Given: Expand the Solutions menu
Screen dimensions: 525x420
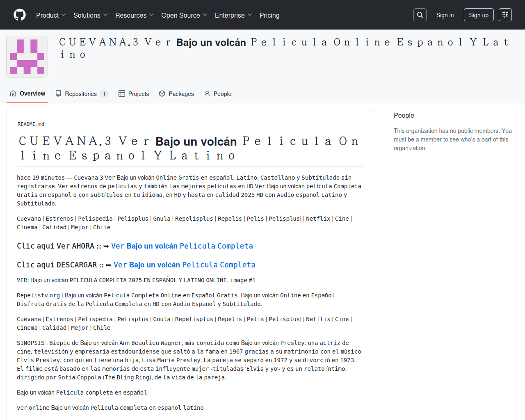Looking at the screenshot, I should click(91, 15).
